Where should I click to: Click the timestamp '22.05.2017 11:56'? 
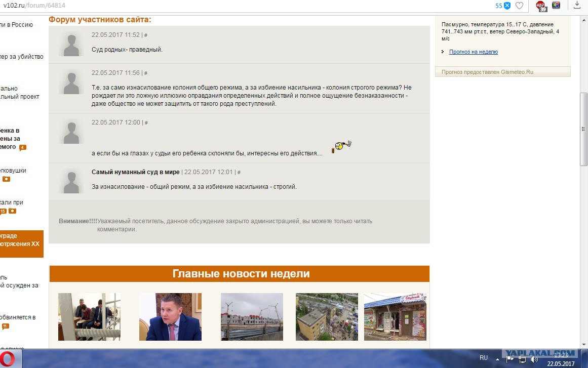coord(115,73)
